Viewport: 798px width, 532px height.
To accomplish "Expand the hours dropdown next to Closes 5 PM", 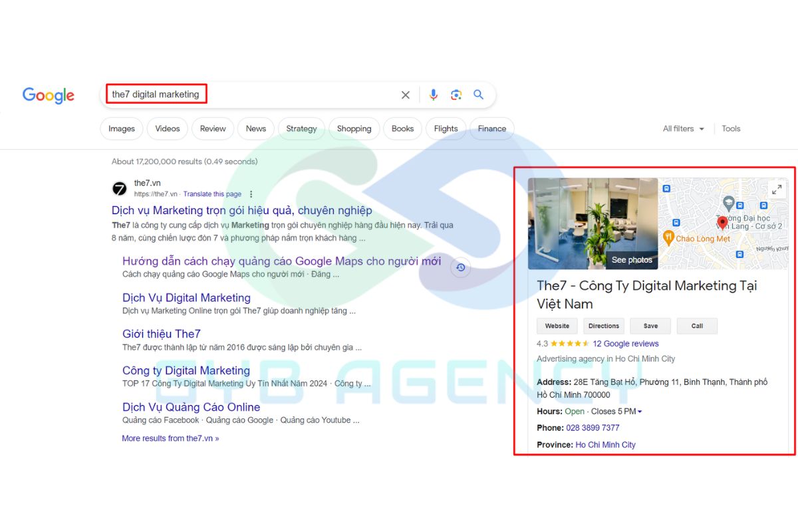I will [x=640, y=412].
